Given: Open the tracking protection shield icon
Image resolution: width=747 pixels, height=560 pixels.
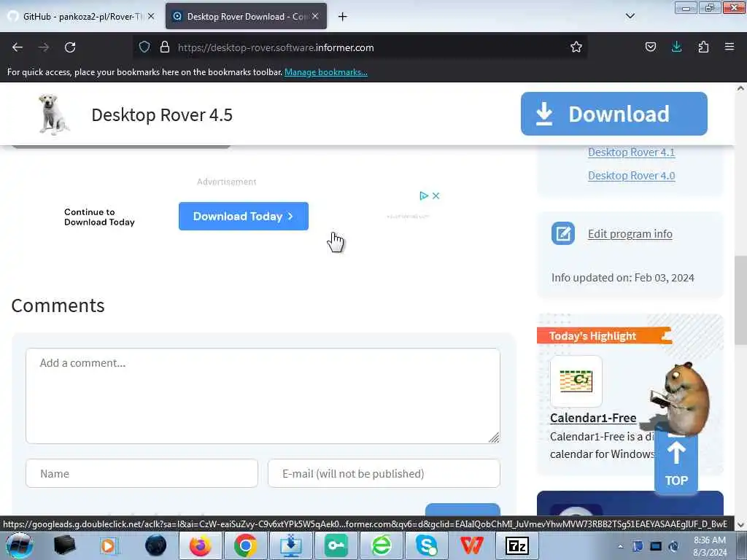Looking at the screenshot, I should tap(144, 47).
